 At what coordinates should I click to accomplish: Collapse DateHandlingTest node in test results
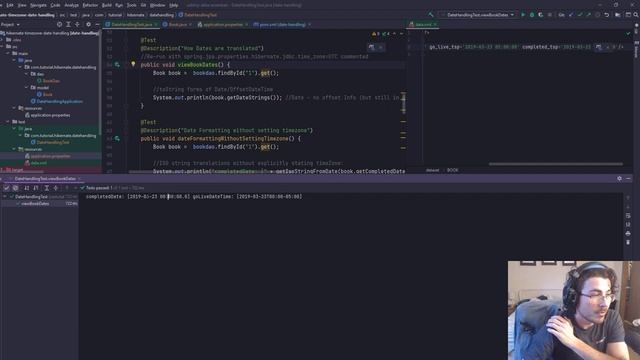5,197
